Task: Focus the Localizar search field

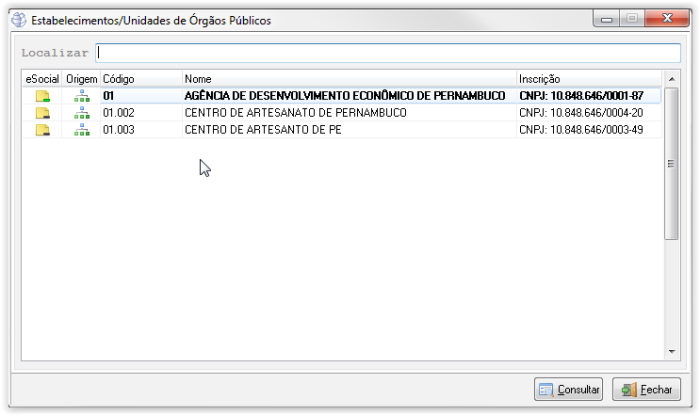Action: coord(388,53)
